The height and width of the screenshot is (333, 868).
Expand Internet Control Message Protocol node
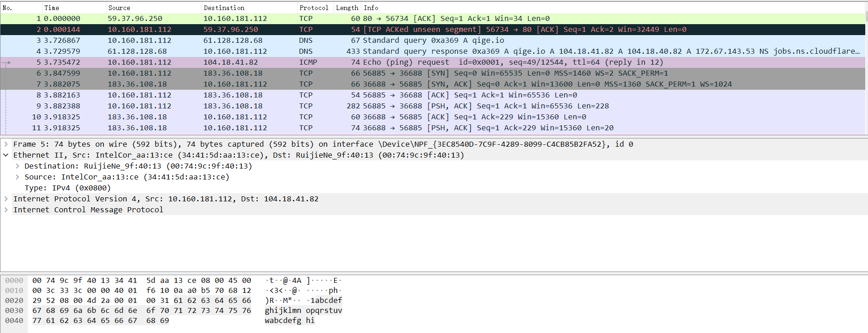6,210
